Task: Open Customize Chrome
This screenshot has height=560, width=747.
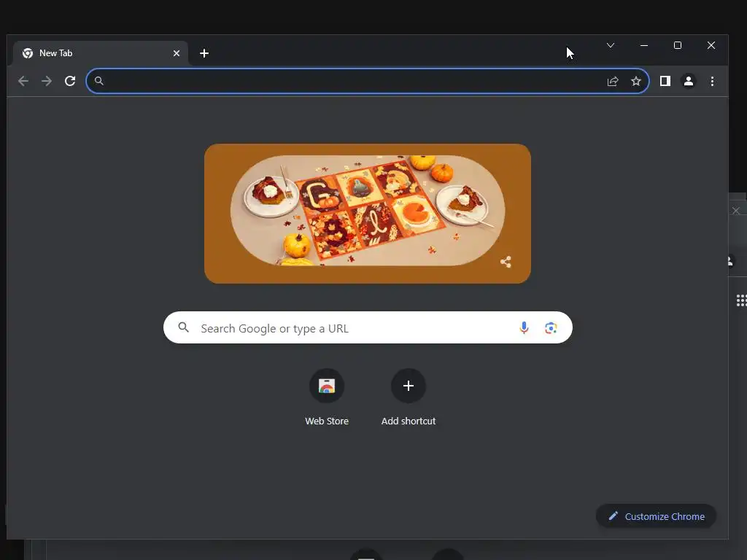Action: point(656,516)
